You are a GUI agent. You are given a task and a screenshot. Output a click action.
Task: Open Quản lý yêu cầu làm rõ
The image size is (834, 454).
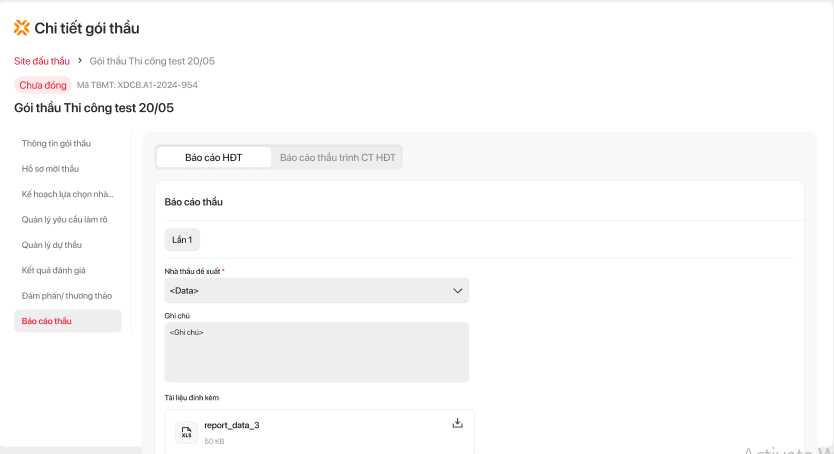pos(64,219)
